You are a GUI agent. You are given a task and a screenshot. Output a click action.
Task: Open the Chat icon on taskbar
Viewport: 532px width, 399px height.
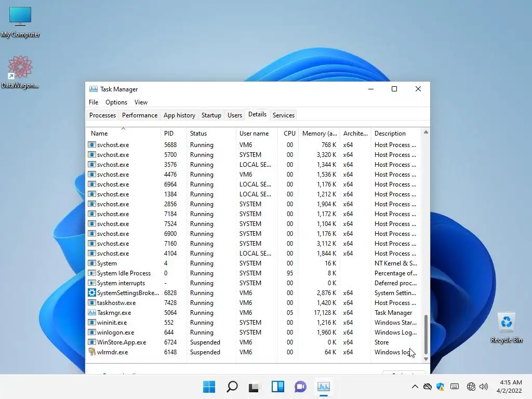[x=300, y=387]
